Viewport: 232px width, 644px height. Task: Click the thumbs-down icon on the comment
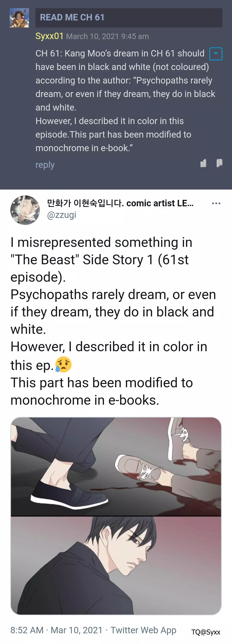click(x=219, y=163)
